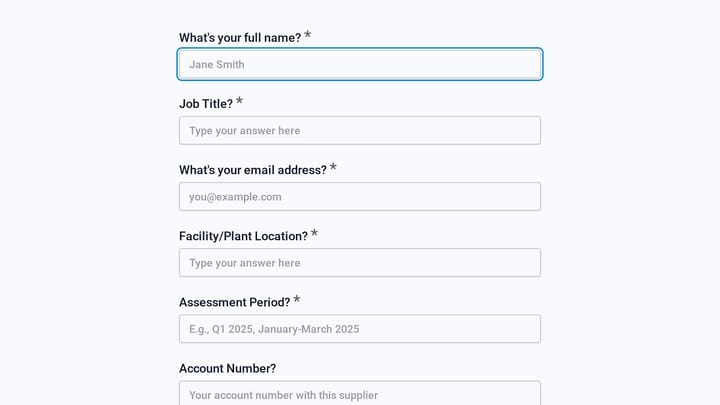Click the asterisk next to Assessment Period
Screen dimensions: 720x405
tap(297, 299)
